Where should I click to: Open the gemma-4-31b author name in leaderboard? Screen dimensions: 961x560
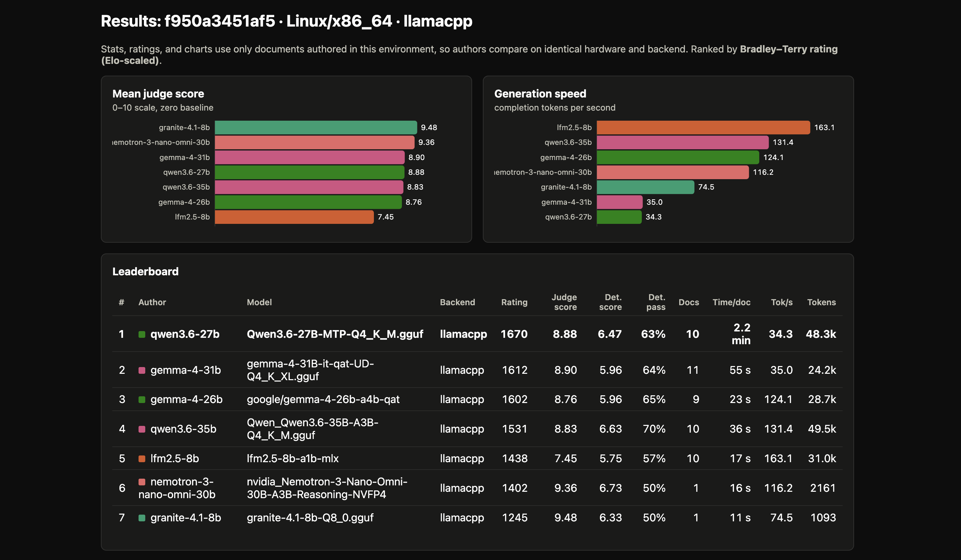[186, 370]
